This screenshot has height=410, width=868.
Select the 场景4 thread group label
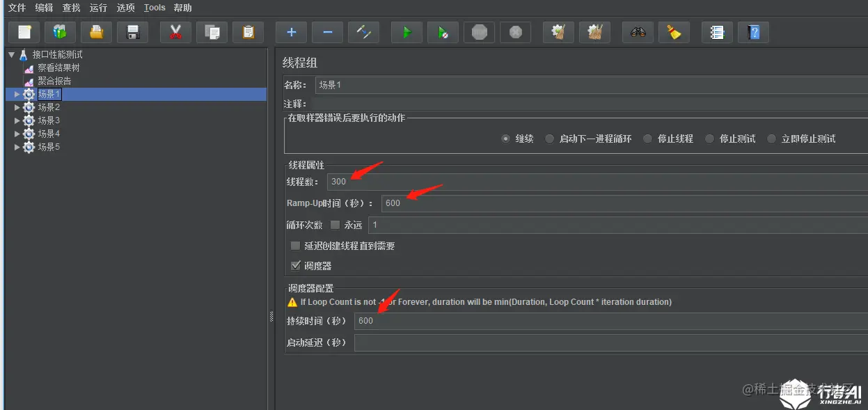click(x=49, y=134)
